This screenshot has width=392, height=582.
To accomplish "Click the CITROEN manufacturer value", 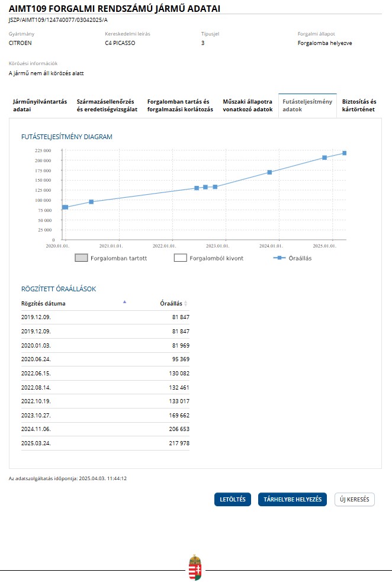I will [x=20, y=43].
